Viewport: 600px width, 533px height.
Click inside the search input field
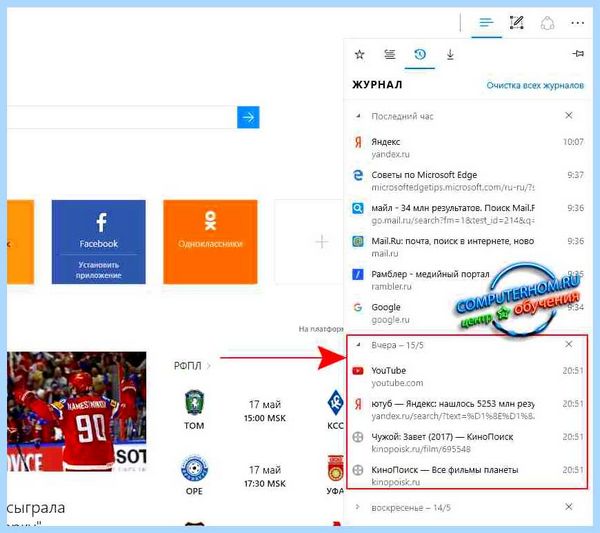pyautogui.click(x=122, y=117)
